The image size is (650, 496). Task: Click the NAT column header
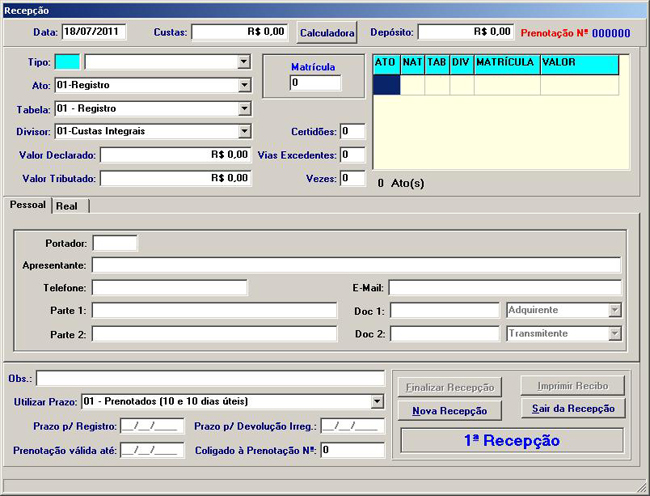coord(412,65)
